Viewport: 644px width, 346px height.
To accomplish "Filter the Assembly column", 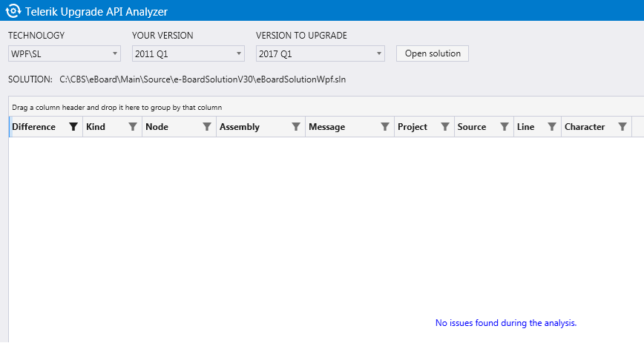I will pos(296,127).
